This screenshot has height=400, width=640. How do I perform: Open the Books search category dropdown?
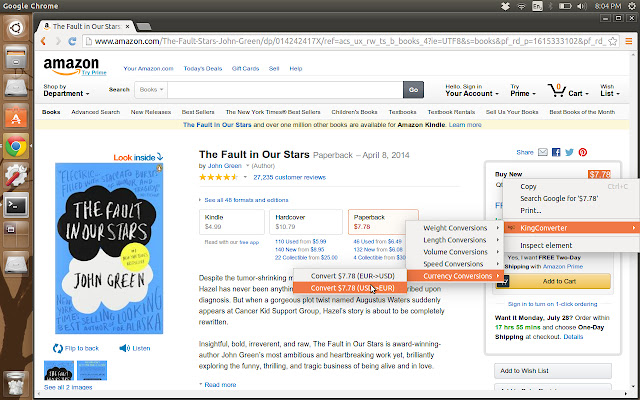[151, 90]
